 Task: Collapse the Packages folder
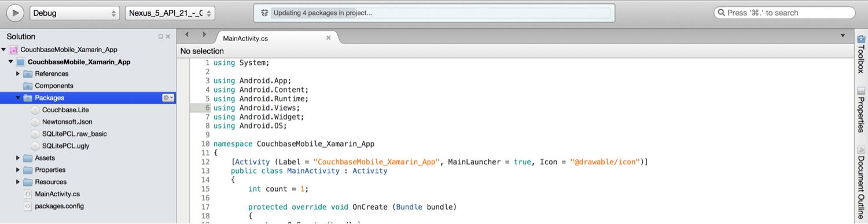click(x=18, y=98)
